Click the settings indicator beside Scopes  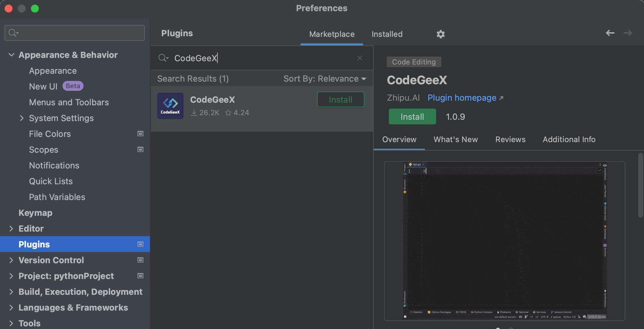140,149
